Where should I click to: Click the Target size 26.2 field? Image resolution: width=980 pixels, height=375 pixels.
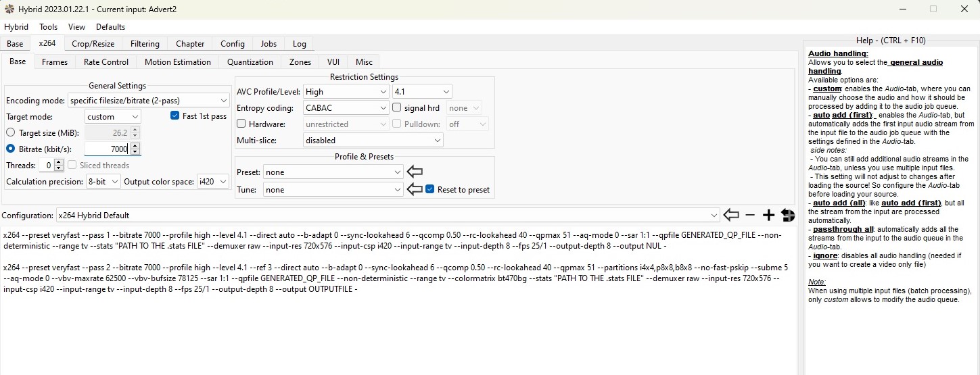click(108, 133)
